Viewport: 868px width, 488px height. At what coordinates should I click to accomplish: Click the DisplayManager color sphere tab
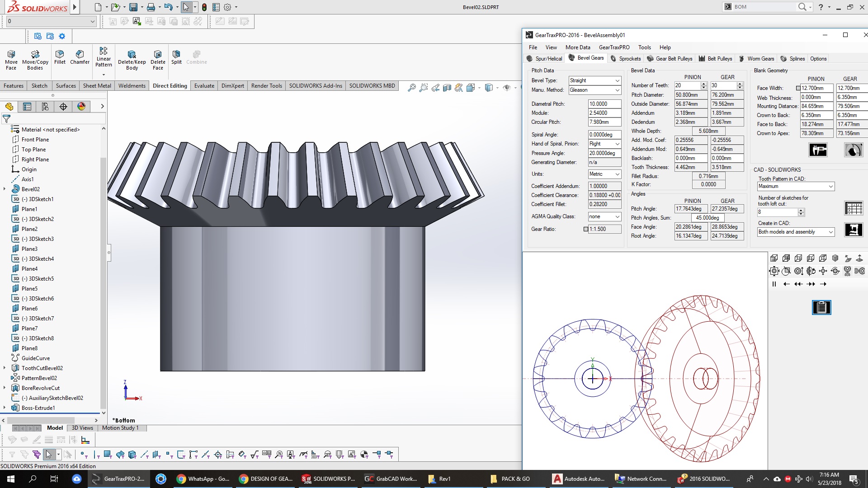coord(81,107)
